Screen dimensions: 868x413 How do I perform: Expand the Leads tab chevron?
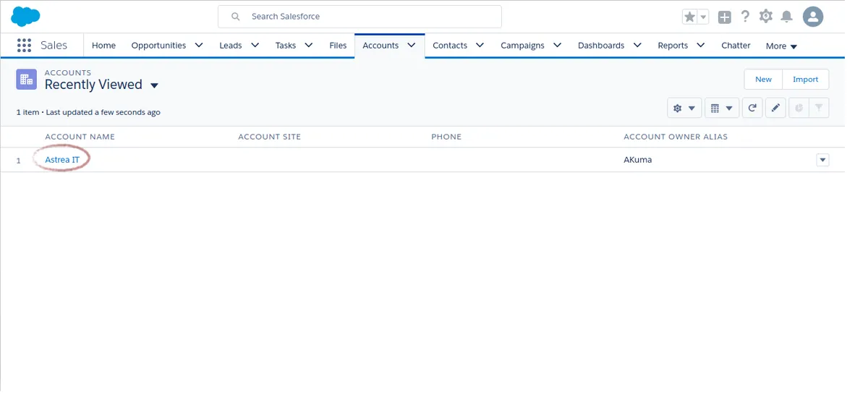pyautogui.click(x=255, y=45)
